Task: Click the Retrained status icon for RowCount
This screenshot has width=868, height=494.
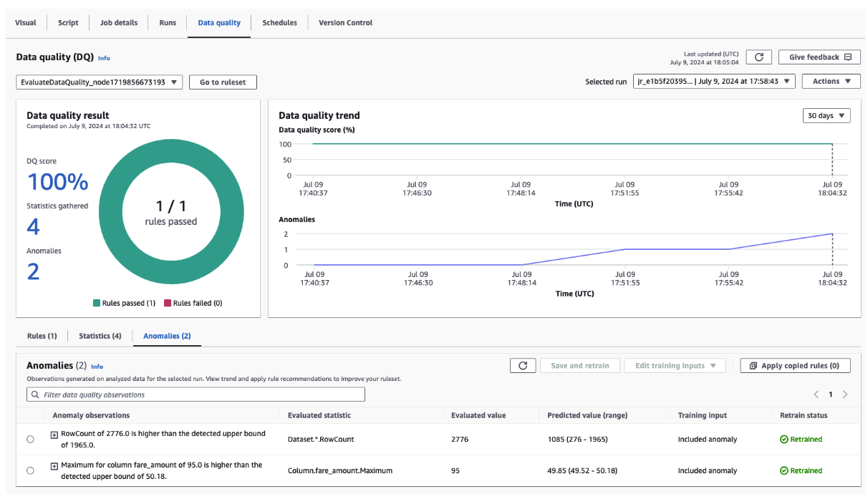Action: point(784,440)
